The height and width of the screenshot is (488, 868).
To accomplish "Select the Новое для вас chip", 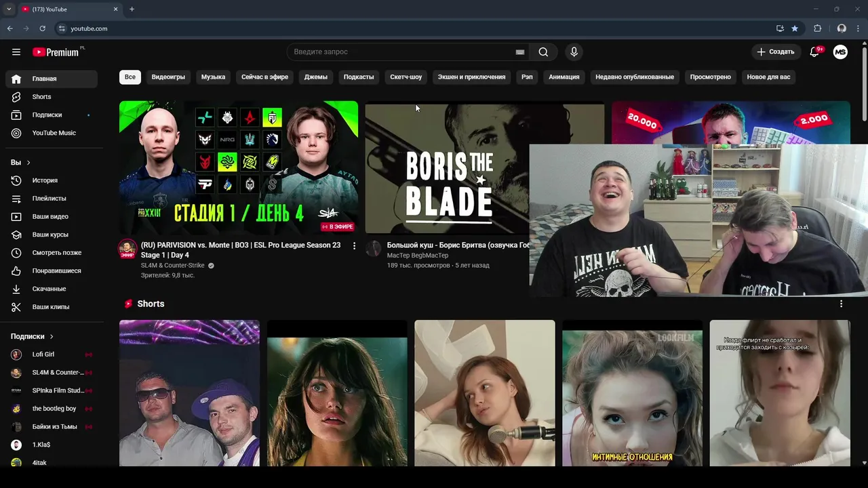I will [x=768, y=77].
